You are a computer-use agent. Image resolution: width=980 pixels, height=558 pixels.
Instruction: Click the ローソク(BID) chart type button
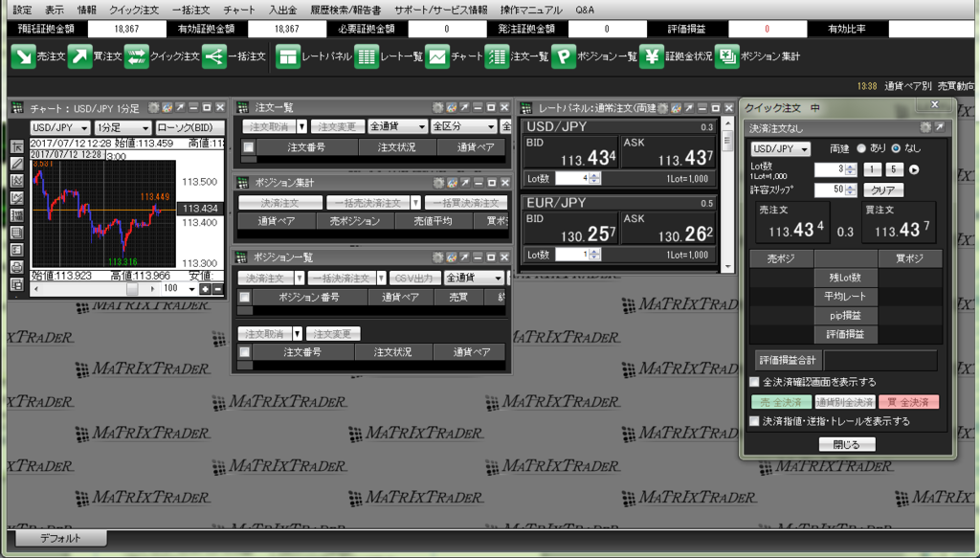pyautogui.click(x=189, y=127)
